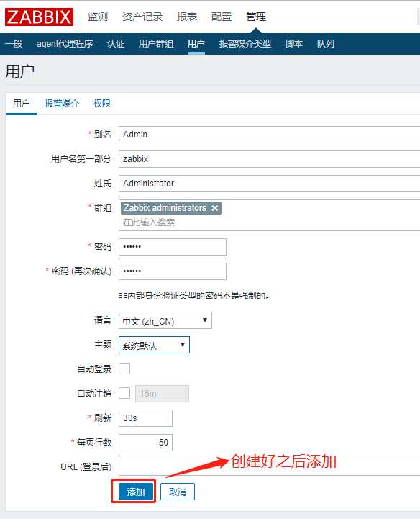Click the 密码 input field
420x519 pixels.
click(173, 247)
